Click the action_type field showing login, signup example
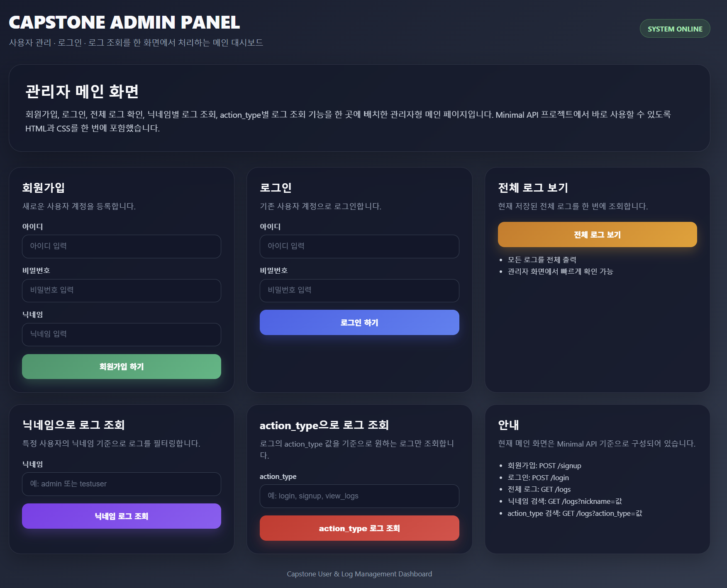This screenshot has width=727, height=588. coord(359,496)
